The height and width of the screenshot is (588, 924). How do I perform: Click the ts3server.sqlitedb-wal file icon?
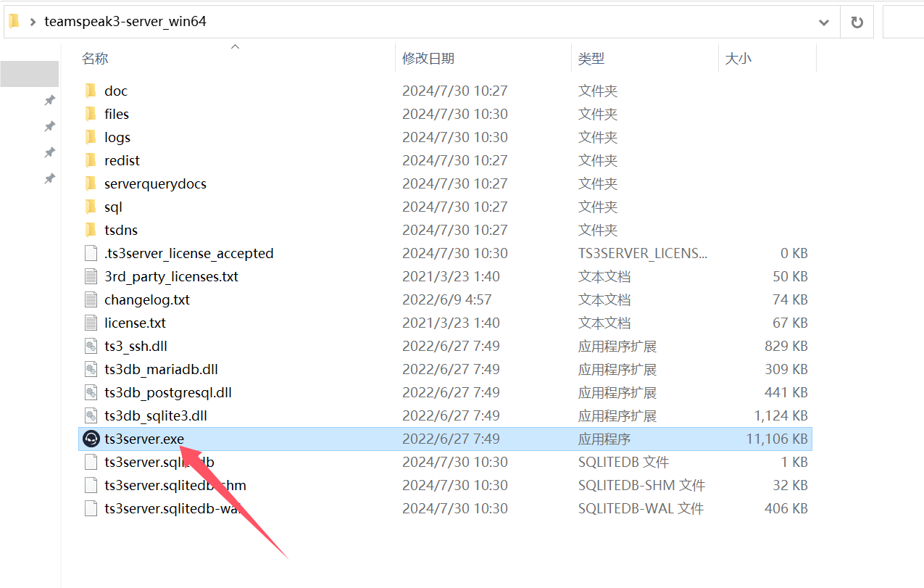tap(91, 508)
